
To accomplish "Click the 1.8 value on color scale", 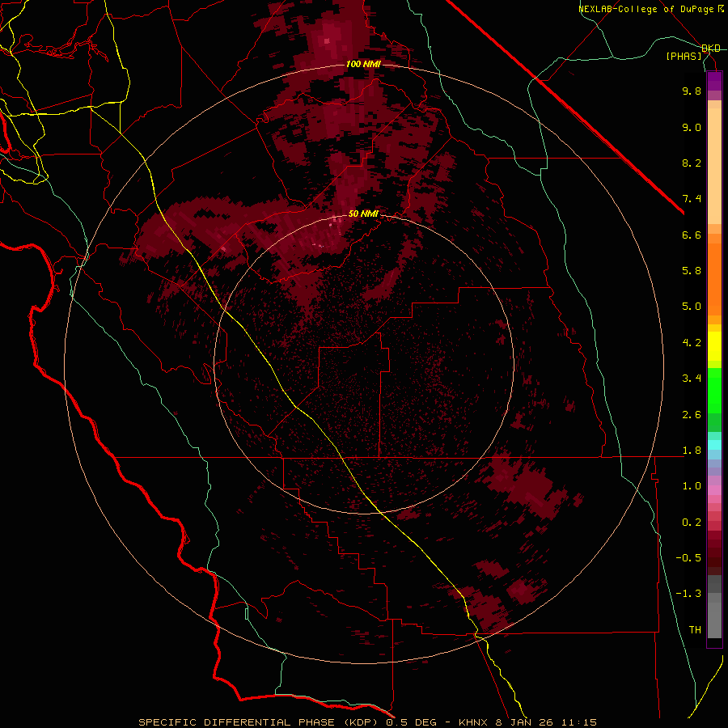I will pos(692,451).
